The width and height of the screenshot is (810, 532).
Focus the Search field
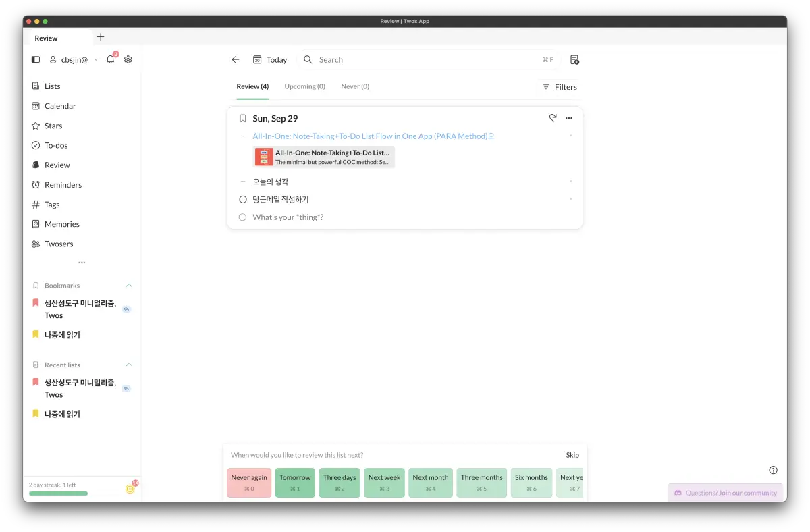point(429,59)
